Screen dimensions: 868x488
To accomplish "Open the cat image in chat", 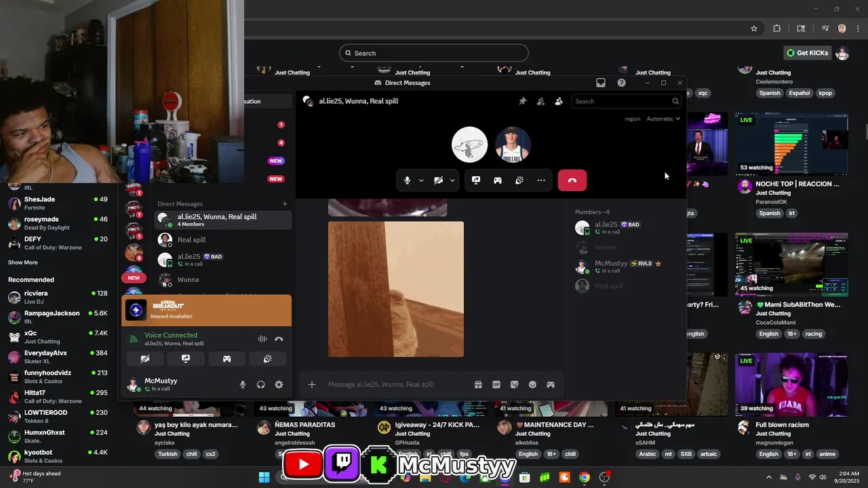I will [x=396, y=289].
